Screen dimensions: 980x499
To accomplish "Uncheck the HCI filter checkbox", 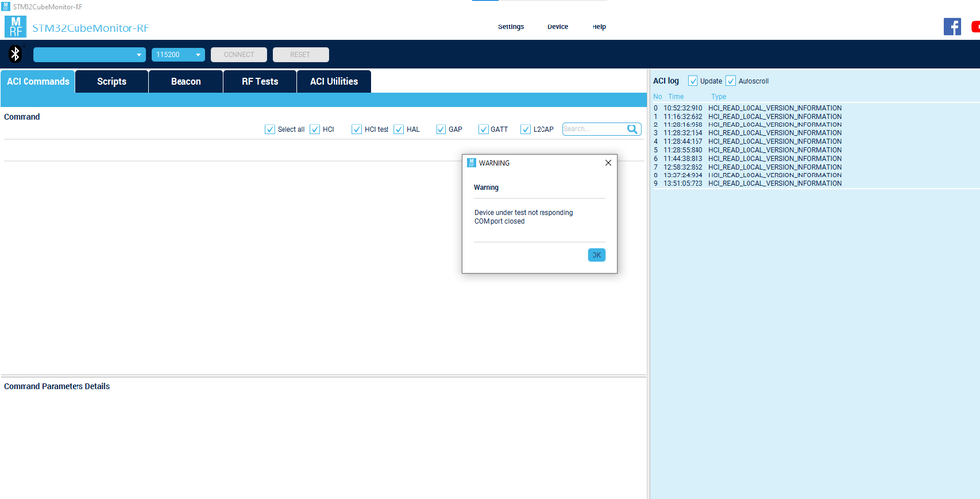I will (x=314, y=129).
